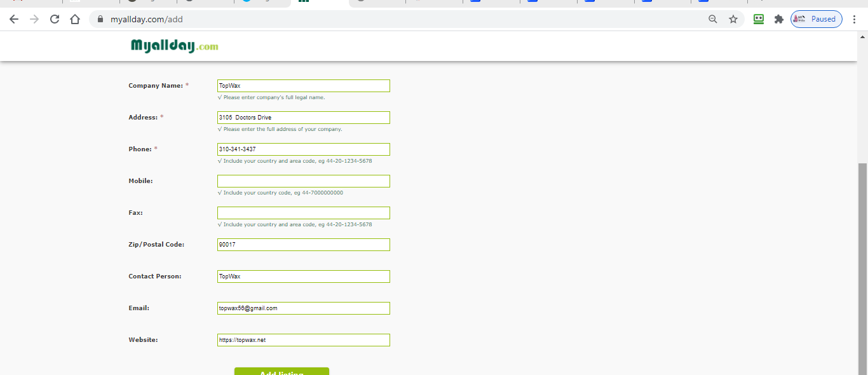Click the empty Fax field
Screen dimensions: 868x375
pos(304,213)
